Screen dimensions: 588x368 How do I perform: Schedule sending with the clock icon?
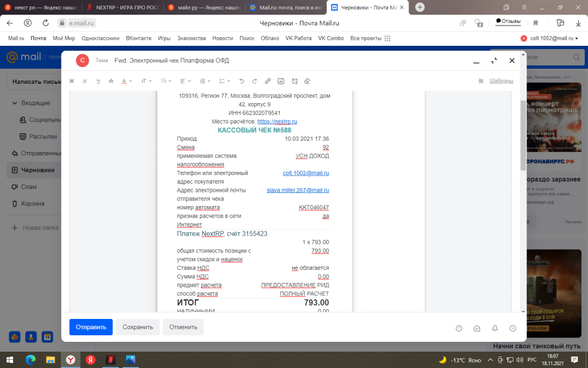point(513,328)
